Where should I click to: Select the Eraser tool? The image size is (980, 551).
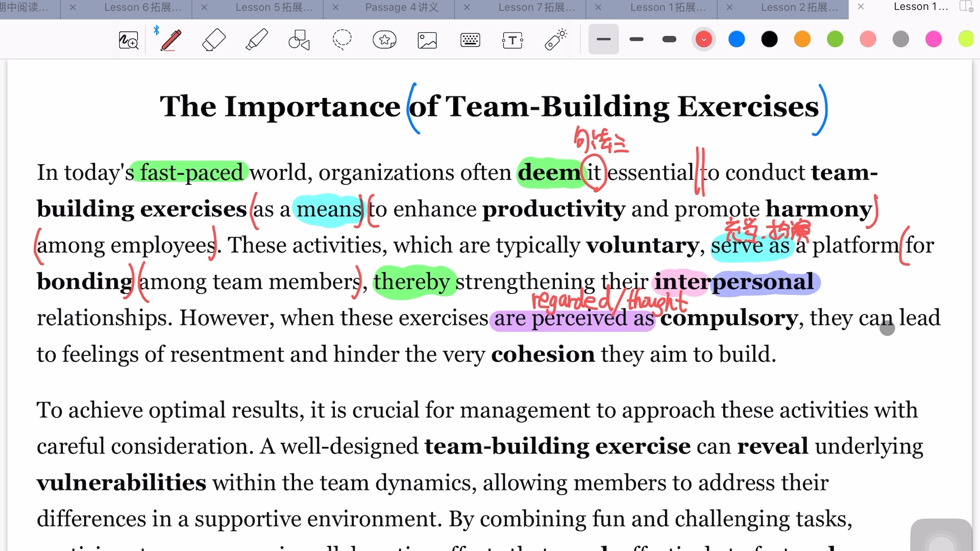click(x=214, y=40)
